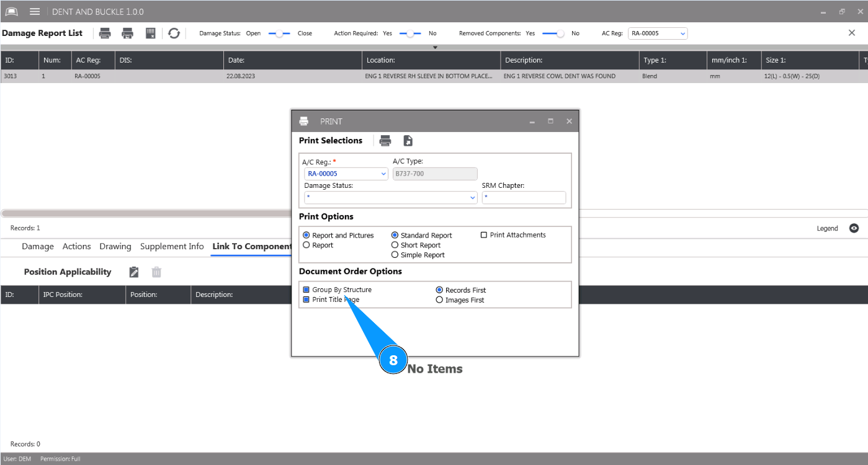Viewport: 868px width, 465px height.
Task: Click the first printer icon in Damage Report List toolbar
Action: pos(105,33)
